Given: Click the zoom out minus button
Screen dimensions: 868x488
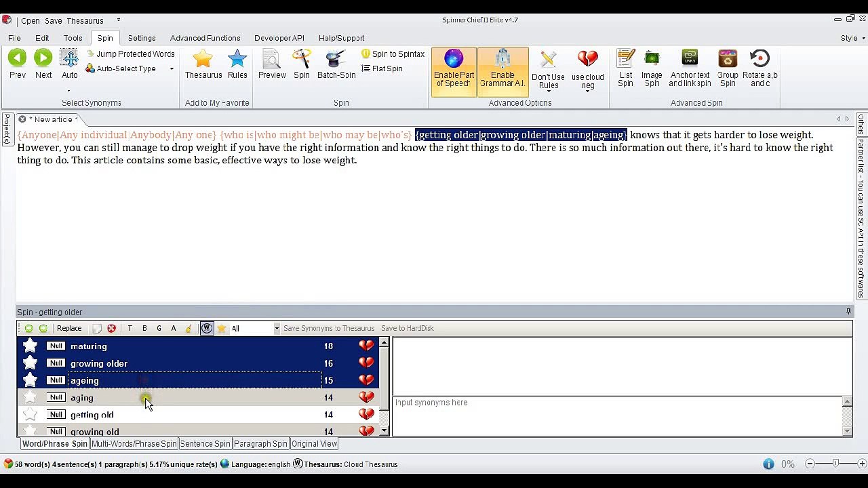Looking at the screenshot, I should click(810, 464).
